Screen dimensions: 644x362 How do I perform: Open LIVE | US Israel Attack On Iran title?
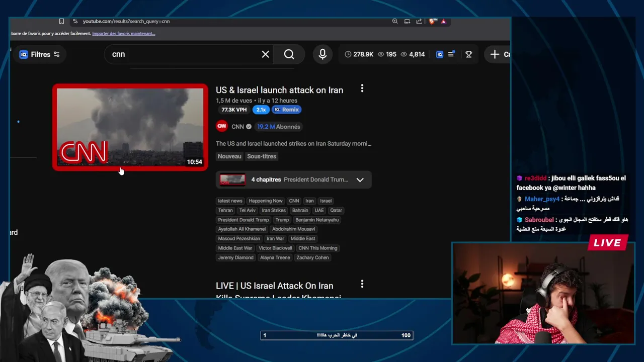(x=274, y=286)
